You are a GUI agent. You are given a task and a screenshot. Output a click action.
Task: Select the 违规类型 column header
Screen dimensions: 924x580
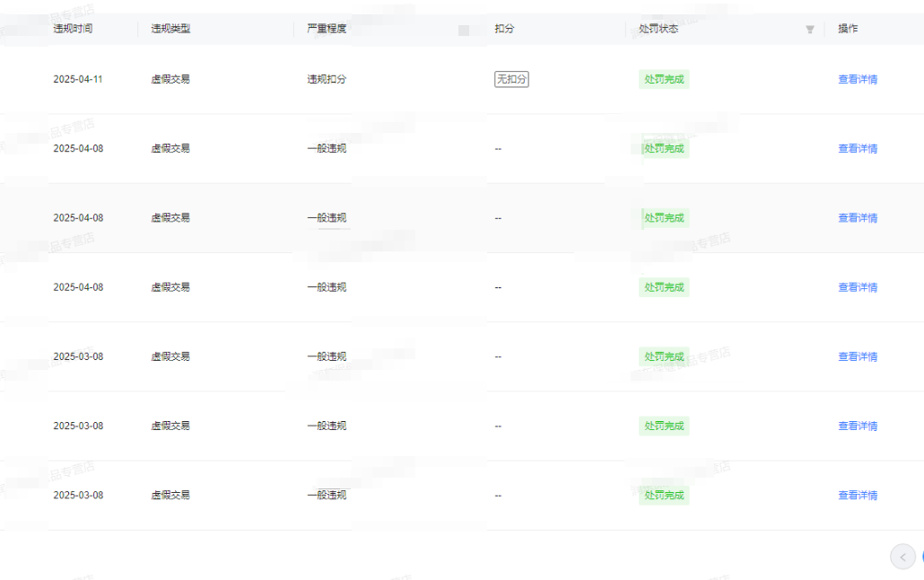(x=170, y=28)
